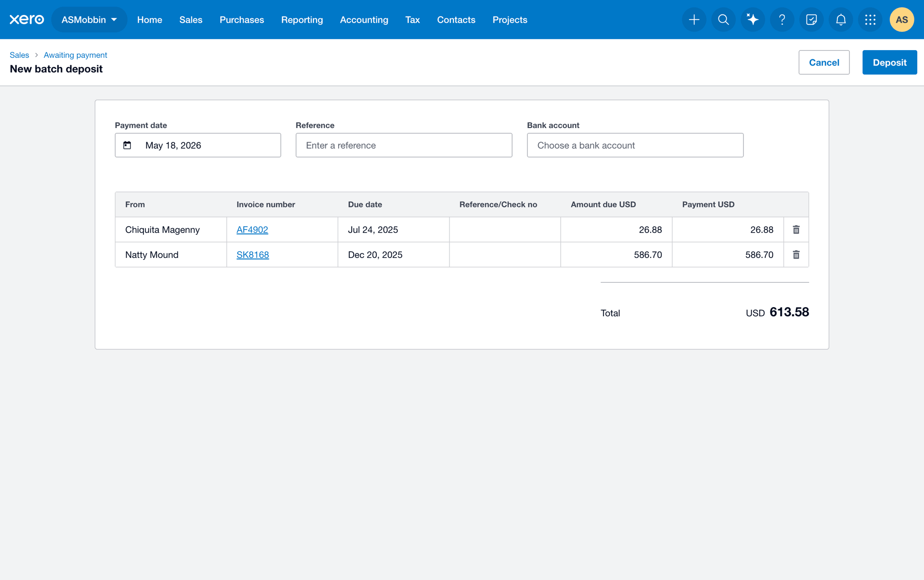This screenshot has width=924, height=580.
Task: Click the calendar icon in Payment date
Action: click(x=127, y=145)
